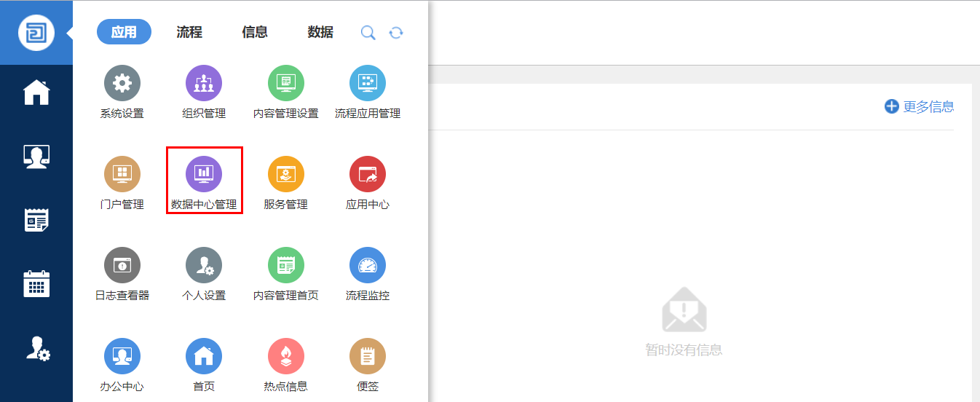The width and height of the screenshot is (980, 402).
Task: Click the refresh icon beside search
Action: pyautogui.click(x=396, y=33)
